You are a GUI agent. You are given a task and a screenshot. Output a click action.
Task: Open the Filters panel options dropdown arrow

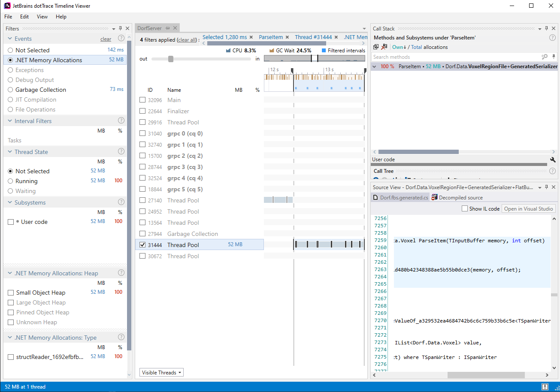(114, 29)
